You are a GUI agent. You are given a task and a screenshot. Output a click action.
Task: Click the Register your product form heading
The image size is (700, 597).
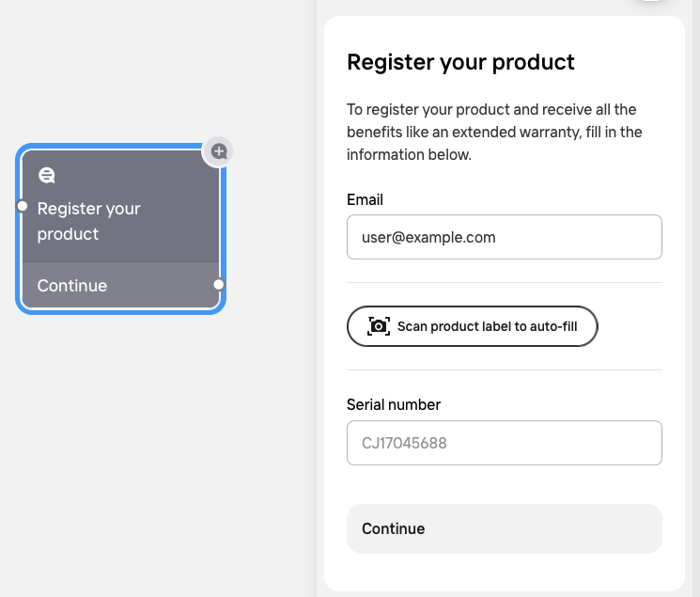tap(460, 63)
